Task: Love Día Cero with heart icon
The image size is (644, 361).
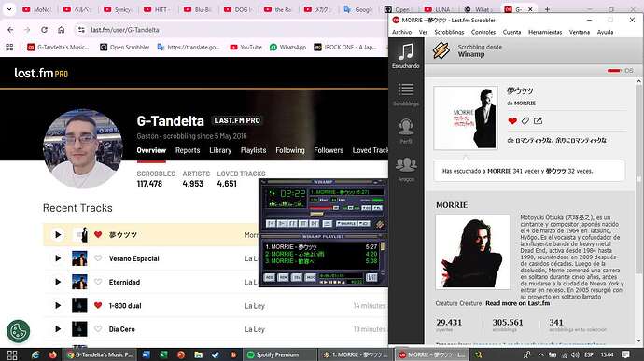Action: (98, 328)
